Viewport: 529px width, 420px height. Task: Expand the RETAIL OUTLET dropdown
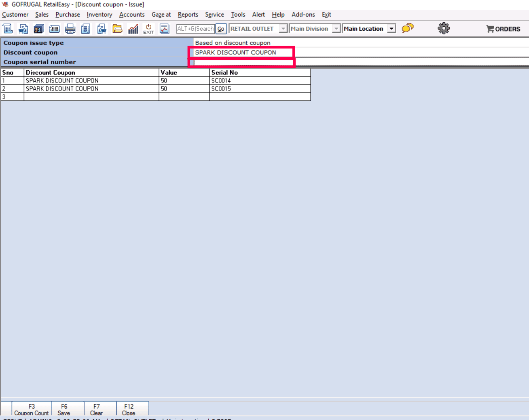click(283, 29)
